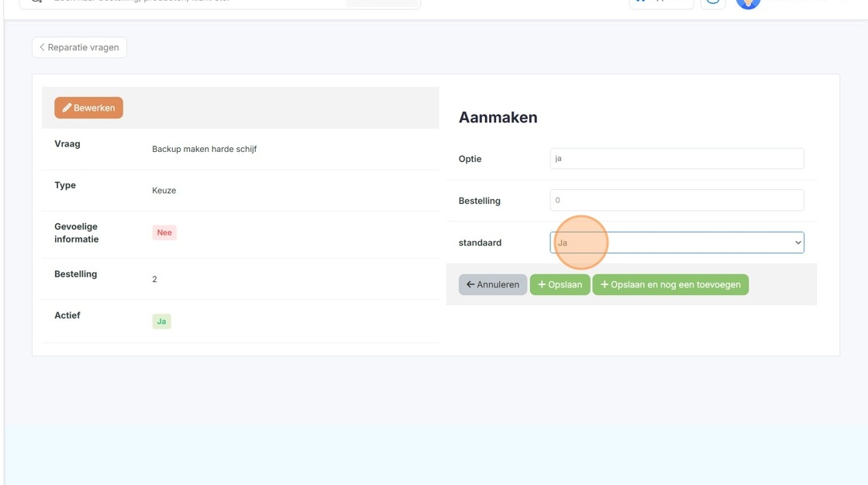
Task: Go back to Reparatie vragen
Action: [79, 47]
